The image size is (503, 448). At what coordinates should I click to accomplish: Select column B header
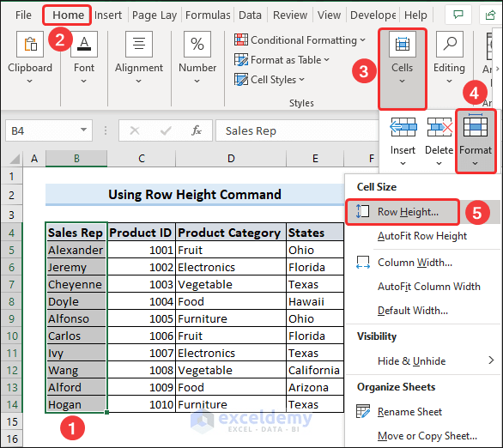76,159
